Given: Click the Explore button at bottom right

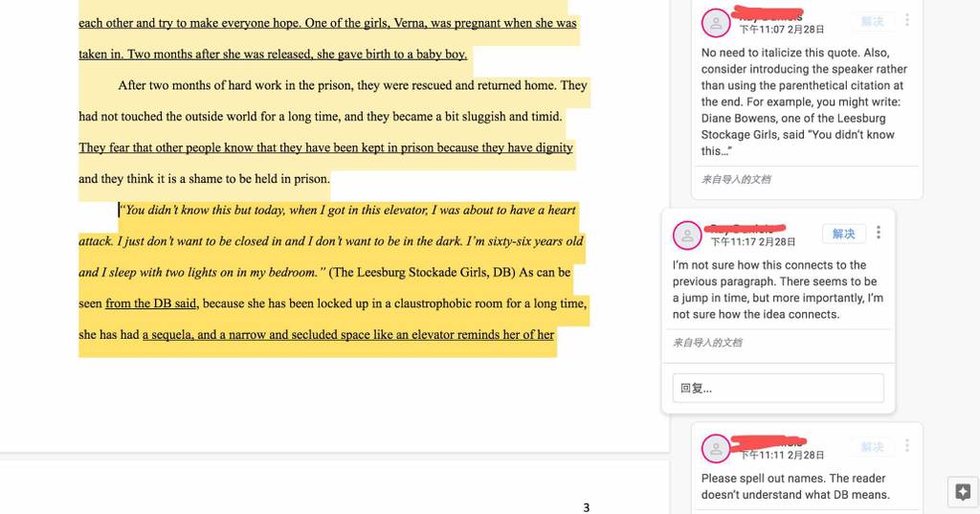Looking at the screenshot, I should (x=963, y=491).
